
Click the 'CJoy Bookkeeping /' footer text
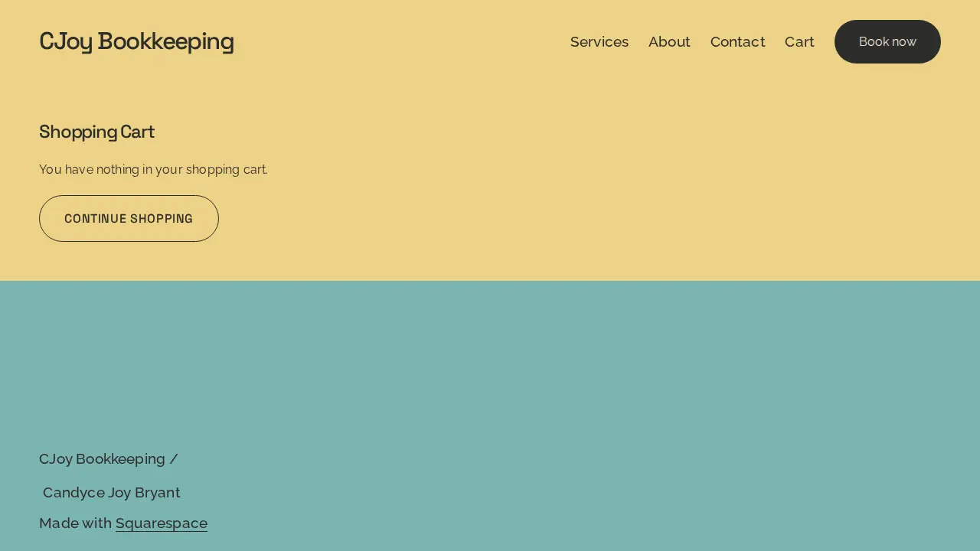(109, 459)
